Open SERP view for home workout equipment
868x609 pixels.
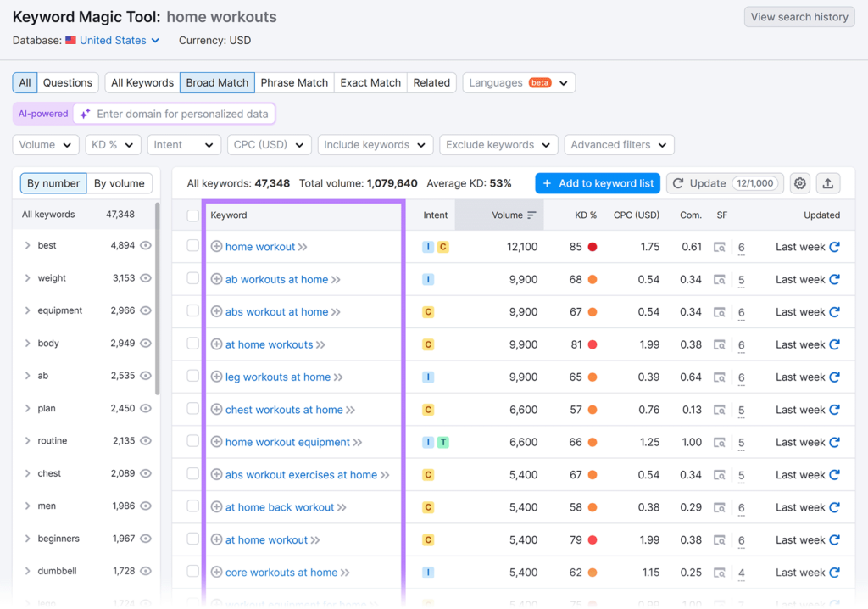click(719, 442)
